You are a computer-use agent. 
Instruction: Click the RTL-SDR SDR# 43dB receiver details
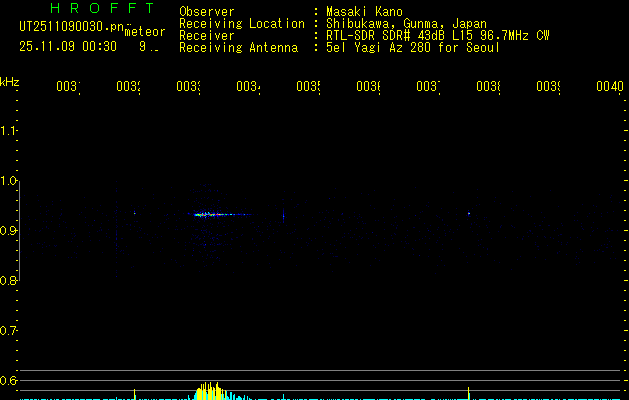tap(438, 36)
